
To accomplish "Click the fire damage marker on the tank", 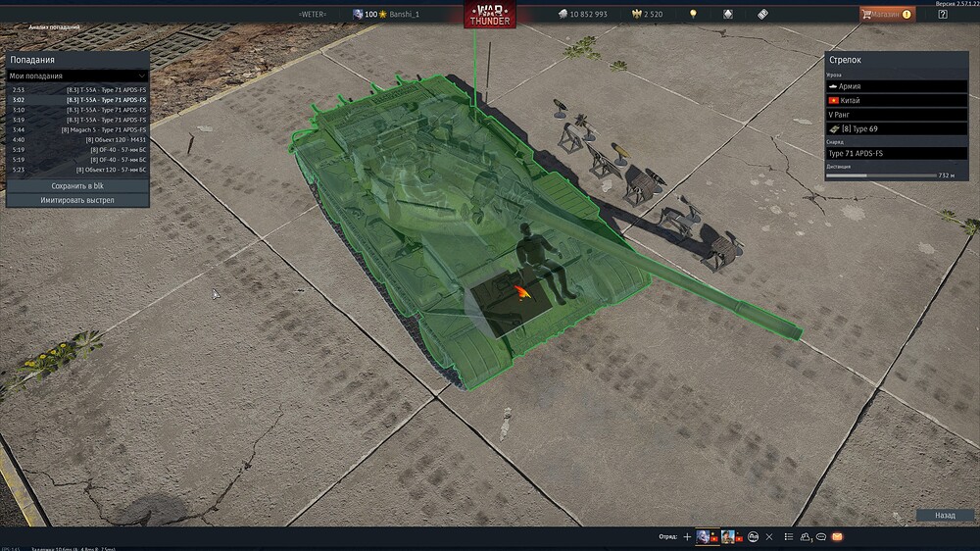I will coord(522,292).
